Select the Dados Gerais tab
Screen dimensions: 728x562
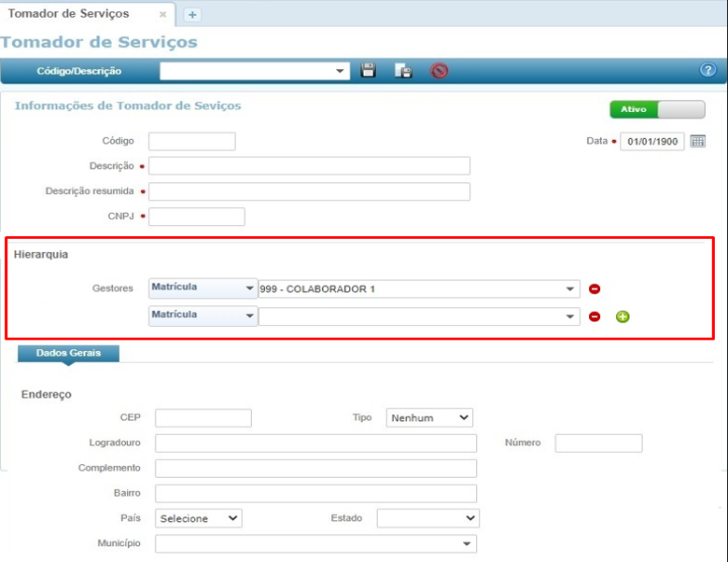tap(68, 353)
